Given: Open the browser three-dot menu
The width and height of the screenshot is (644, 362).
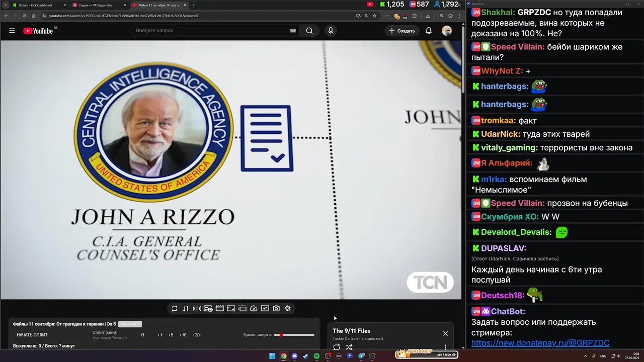Looking at the screenshot, I should tap(459, 16).
